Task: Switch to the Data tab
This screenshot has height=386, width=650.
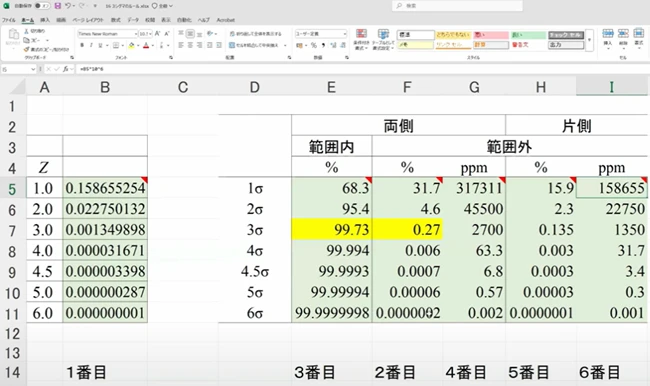Action: pyautogui.click(x=133, y=20)
